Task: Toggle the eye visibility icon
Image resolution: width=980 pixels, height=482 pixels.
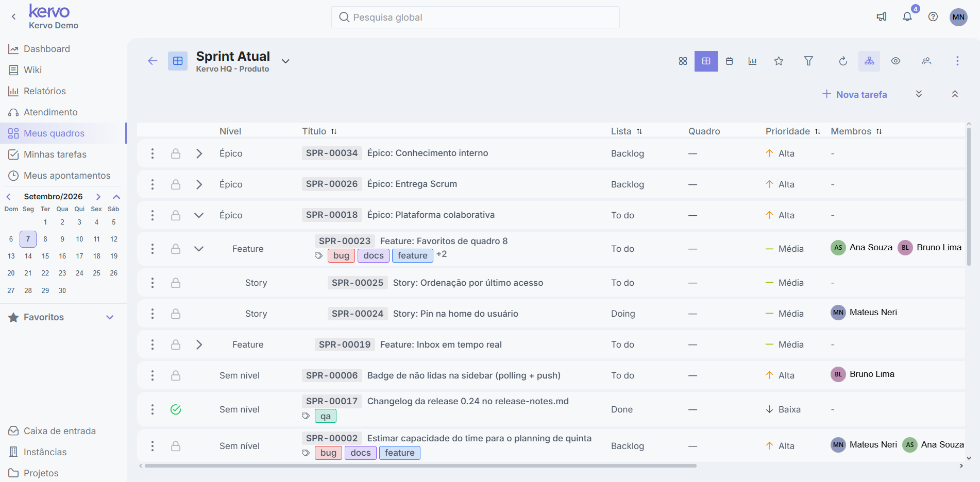Action: click(896, 61)
